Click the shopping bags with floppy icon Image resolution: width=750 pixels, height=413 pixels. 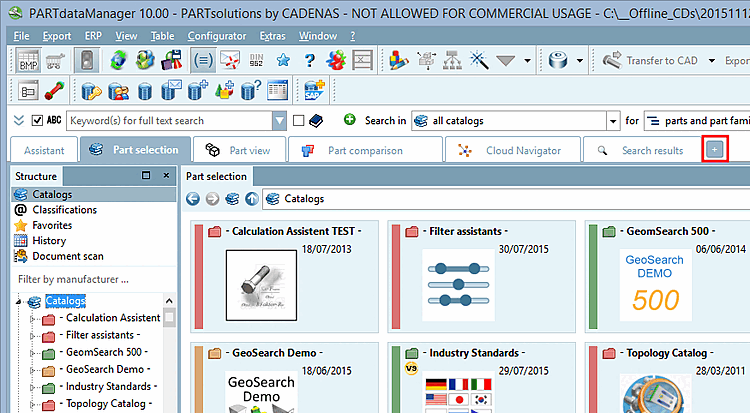pos(172,60)
